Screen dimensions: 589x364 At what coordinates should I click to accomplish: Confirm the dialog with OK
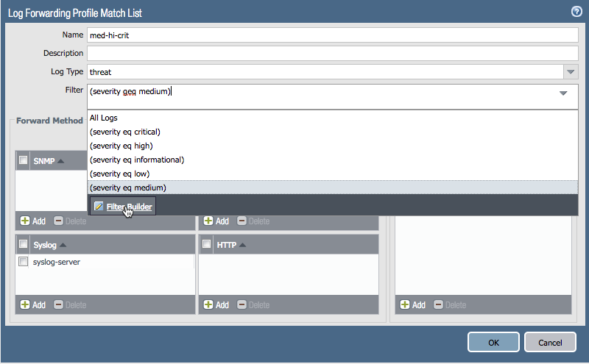click(493, 342)
